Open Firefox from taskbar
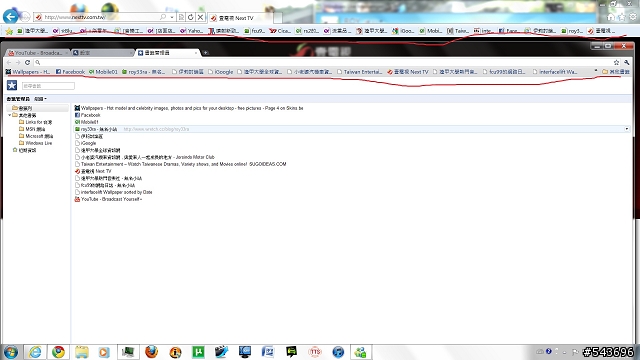This screenshot has width=640, height=360. (x=151, y=352)
